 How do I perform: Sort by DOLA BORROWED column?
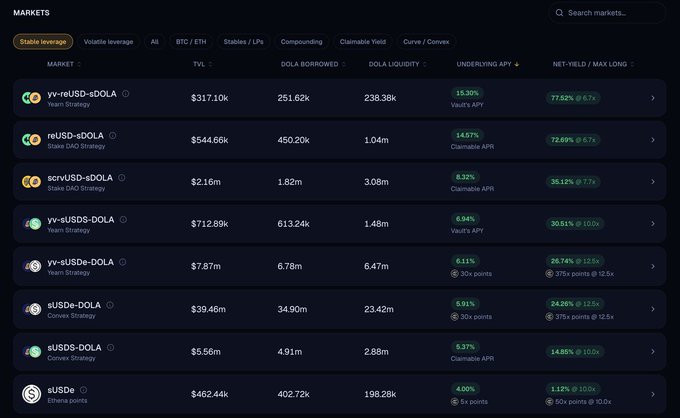[x=313, y=64]
